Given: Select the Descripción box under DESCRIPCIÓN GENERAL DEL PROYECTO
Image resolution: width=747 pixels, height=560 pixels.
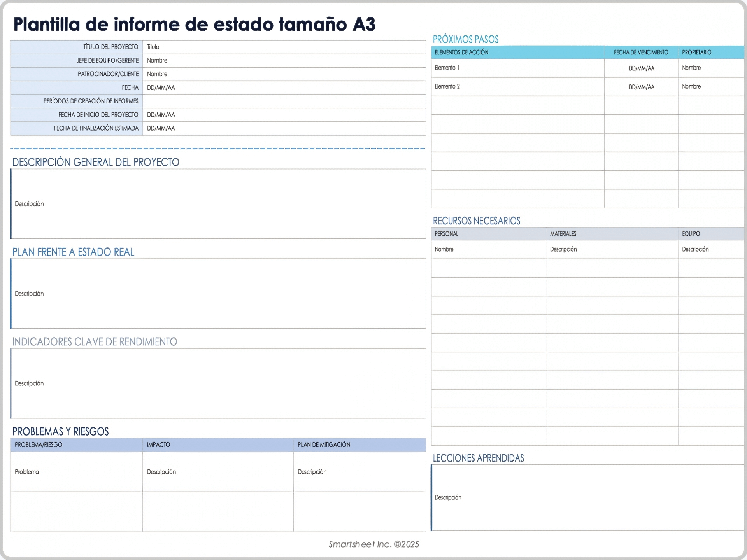Looking at the screenshot, I should coord(218,204).
